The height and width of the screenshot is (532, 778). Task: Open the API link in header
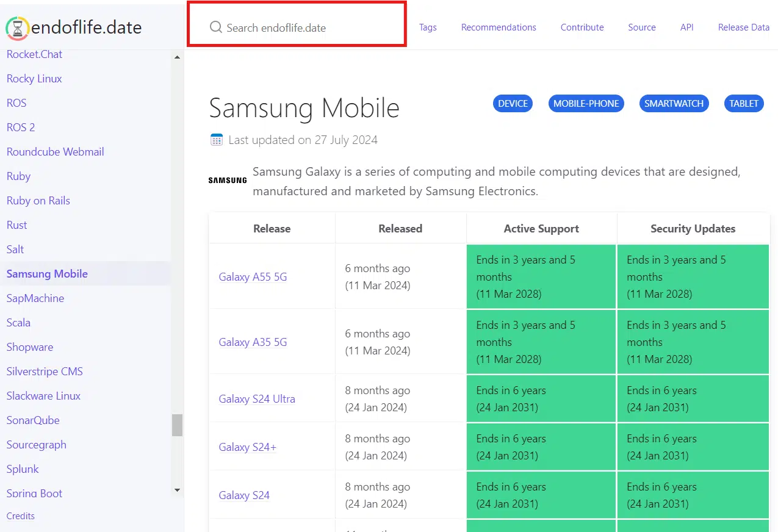(x=687, y=27)
